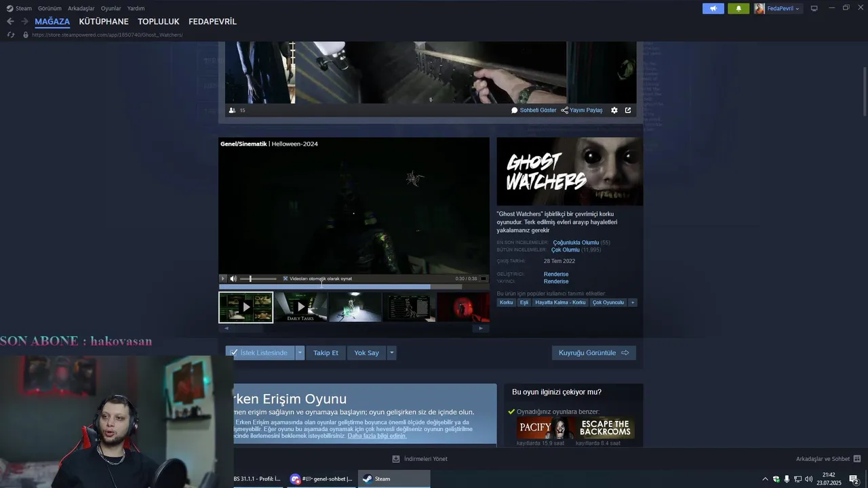Switch to KÜTÜPHANE tab
868x488 pixels.
104,22
